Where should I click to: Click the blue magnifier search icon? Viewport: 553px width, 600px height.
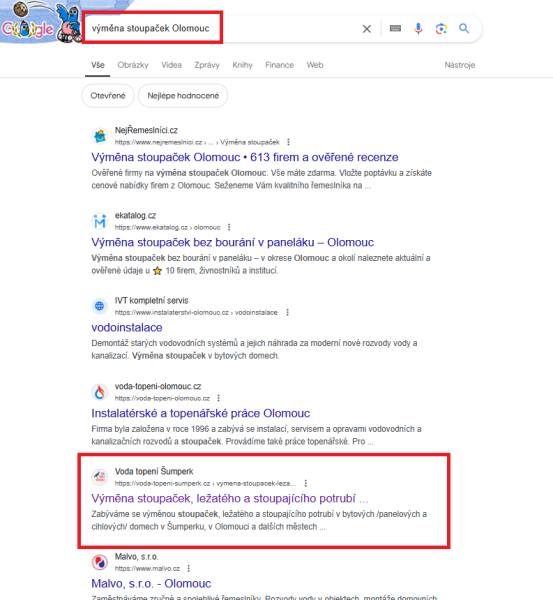(x=464, y=28)
